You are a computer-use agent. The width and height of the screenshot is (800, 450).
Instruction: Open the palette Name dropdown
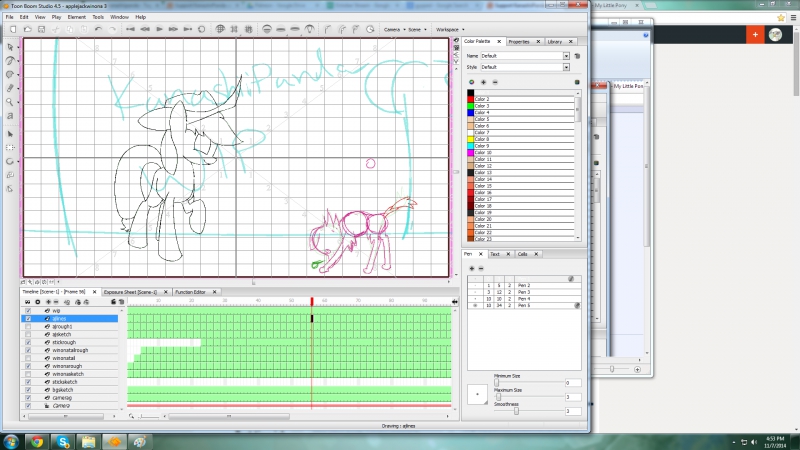click(566, 56)
